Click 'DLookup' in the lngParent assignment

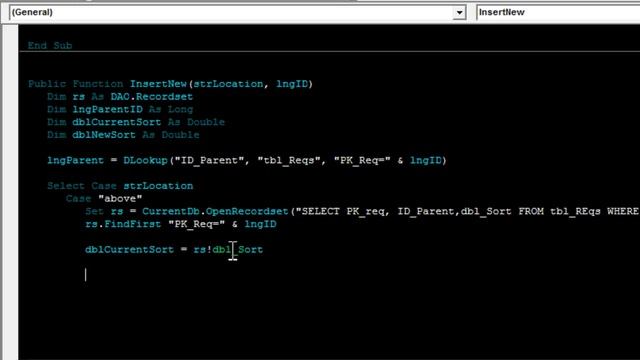click(145, 160)
